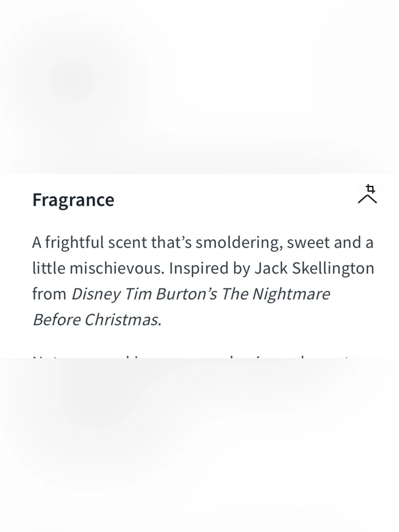
Task: Click the italic Before Christmas text
Action: pyautogui.click(x=97, y=320)
